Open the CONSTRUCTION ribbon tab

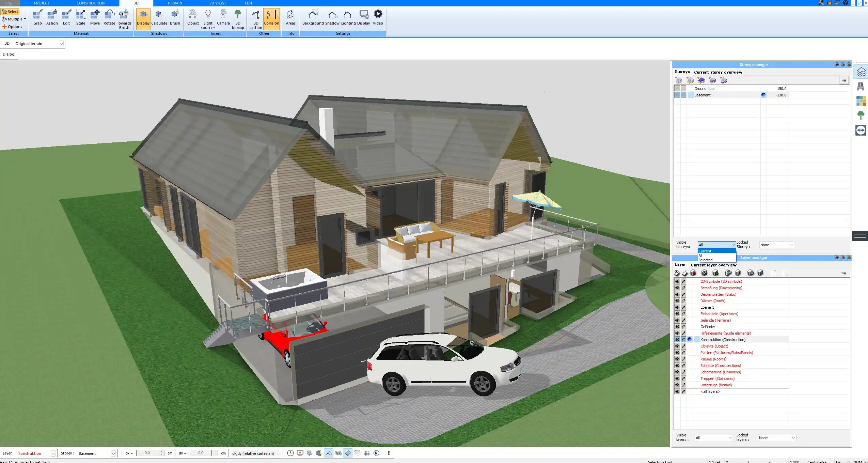coord(91,3)
